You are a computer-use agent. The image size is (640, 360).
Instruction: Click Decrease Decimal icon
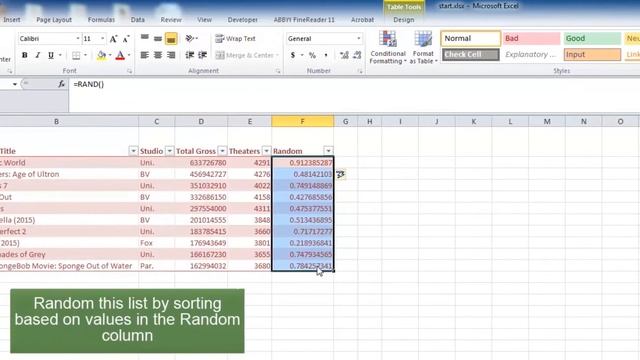click(x=357, y=55)
